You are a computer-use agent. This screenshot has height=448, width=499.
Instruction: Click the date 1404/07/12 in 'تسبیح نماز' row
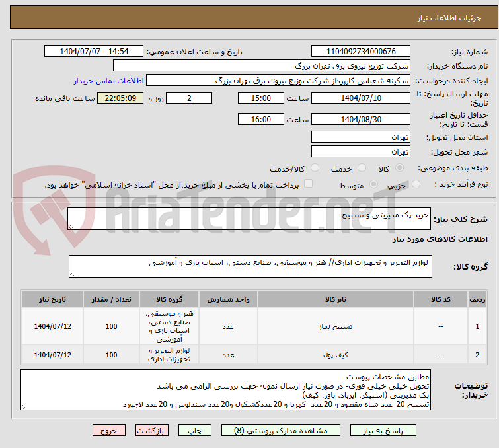tap(52, 326)
